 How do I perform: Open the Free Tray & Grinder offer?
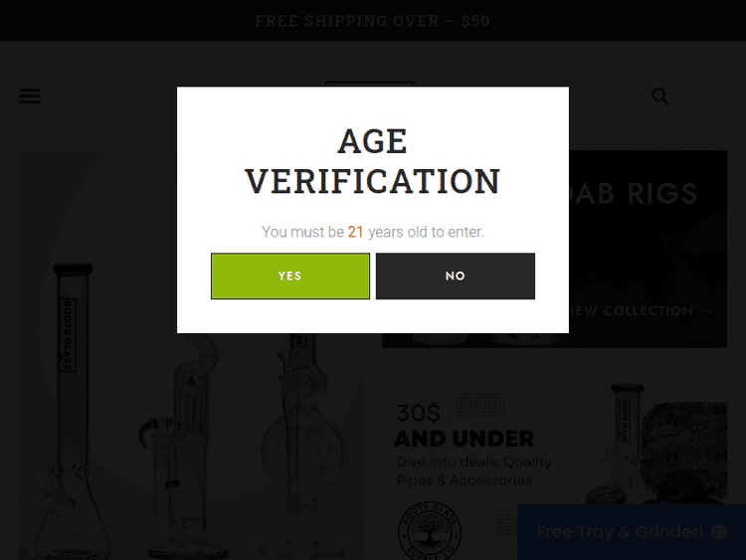[620, 532]
